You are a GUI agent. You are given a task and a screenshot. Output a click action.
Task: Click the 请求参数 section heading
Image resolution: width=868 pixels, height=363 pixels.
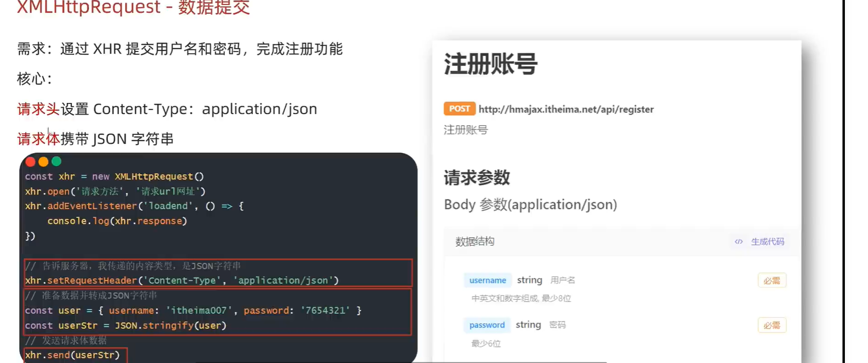(477, 178)
